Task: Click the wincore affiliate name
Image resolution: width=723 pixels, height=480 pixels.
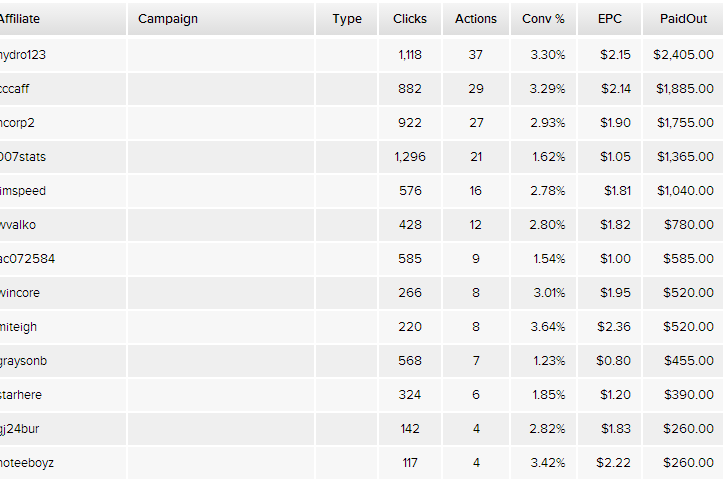Action: coord(20,293)
